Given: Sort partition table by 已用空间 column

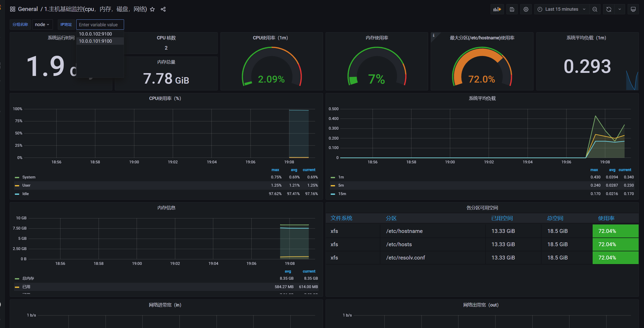Looking at the screenshot, I should [502, 218].
